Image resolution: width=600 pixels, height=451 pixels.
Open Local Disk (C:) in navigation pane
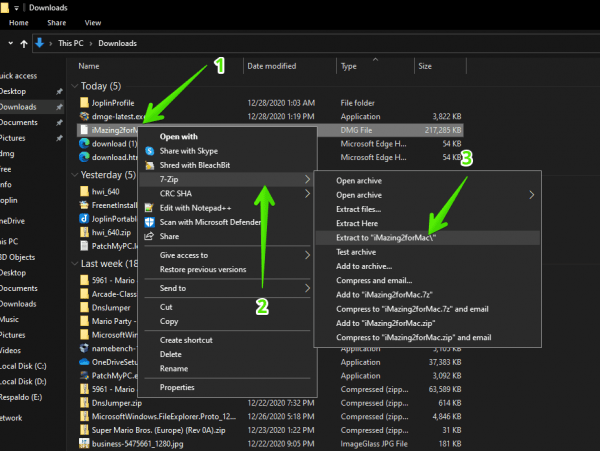click(x=23, y=366)
